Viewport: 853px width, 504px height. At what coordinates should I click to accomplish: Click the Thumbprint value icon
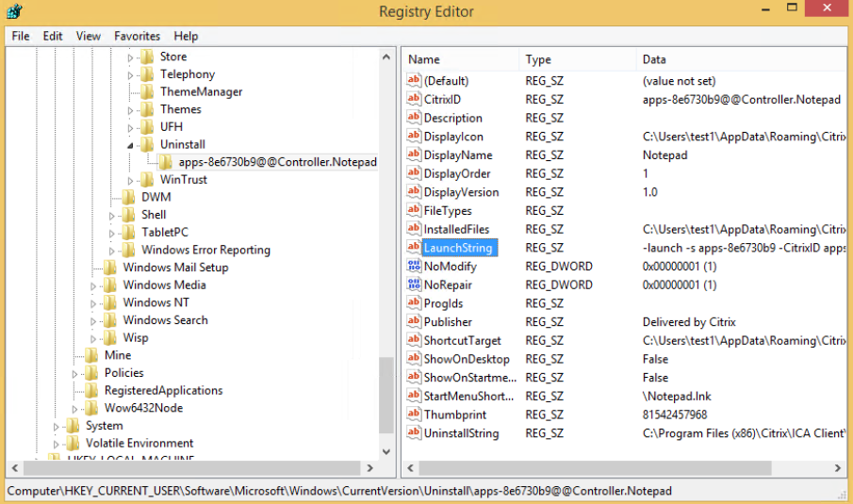[x=414, y=415]
